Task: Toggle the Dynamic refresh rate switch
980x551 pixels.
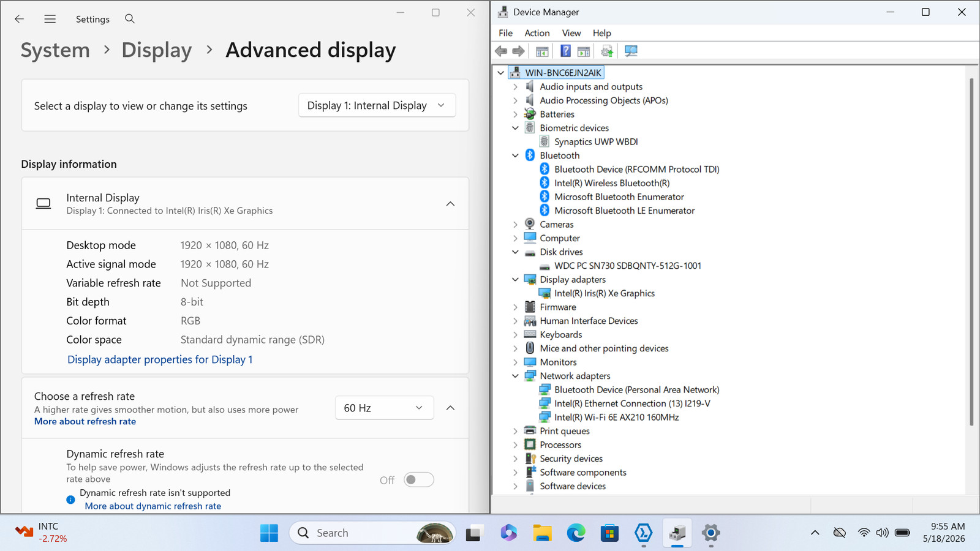Action: (419, 480)
